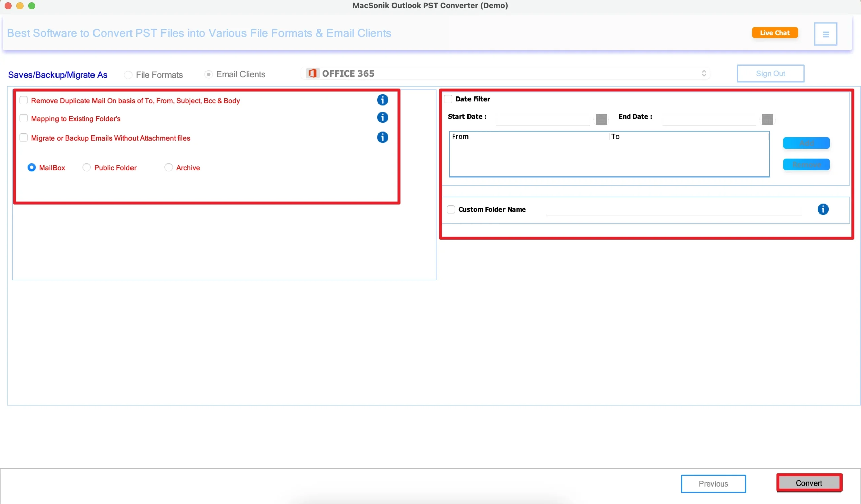Start conversion with Convert button

[x=809, y=483]
